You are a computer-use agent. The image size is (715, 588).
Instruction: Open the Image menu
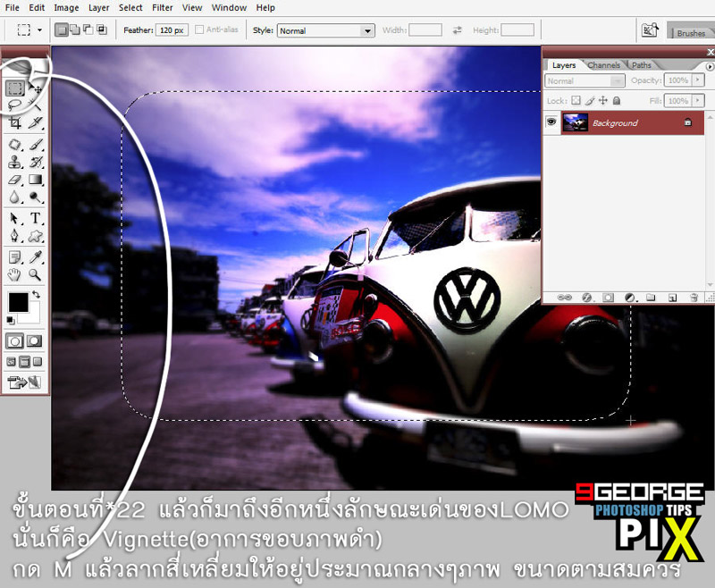(66, 8)
